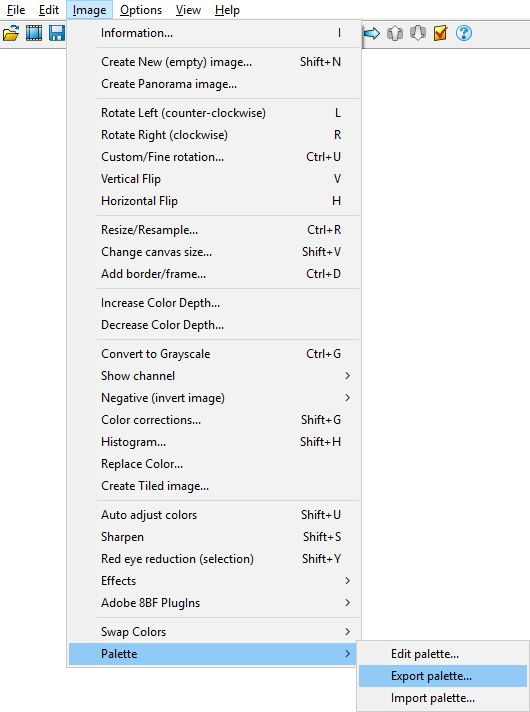Expand the Effects submenu
This screenshot has width=530, height=712.
coord(214,581)
